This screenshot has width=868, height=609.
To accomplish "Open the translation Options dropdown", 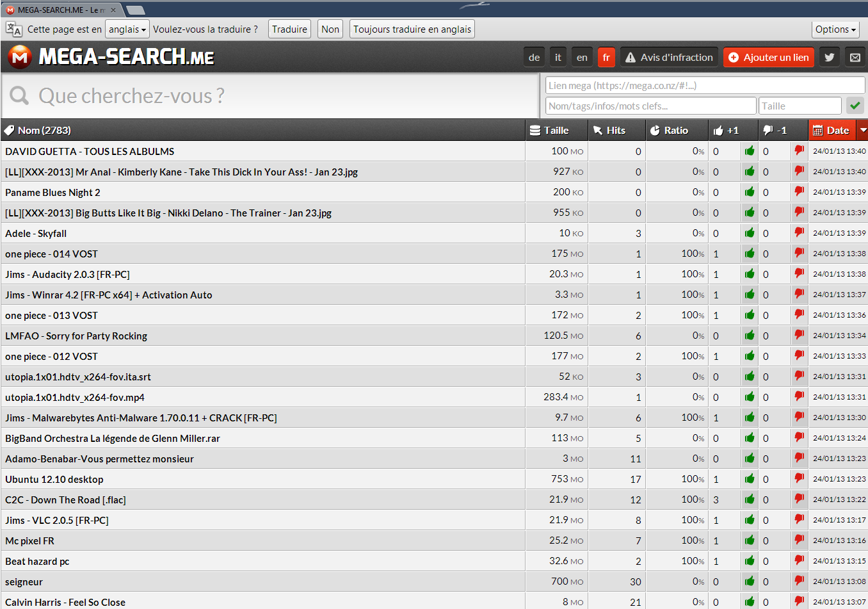I will (835, 29).
